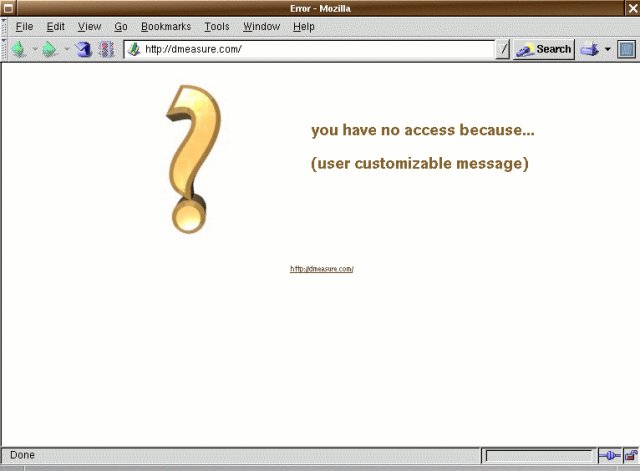This screenshot has width=640, height=471.
Task: Open the window menu icon in title bar
Action: pyautogui.click(x=8, y=8)
